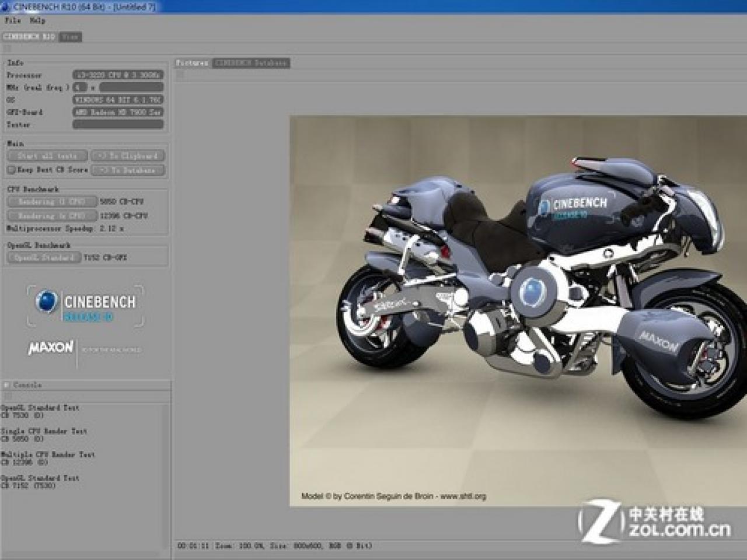Enable Keep Best CB Score checkbox
The height and width of the screenshot is (560, 747).
click(11, 170)
